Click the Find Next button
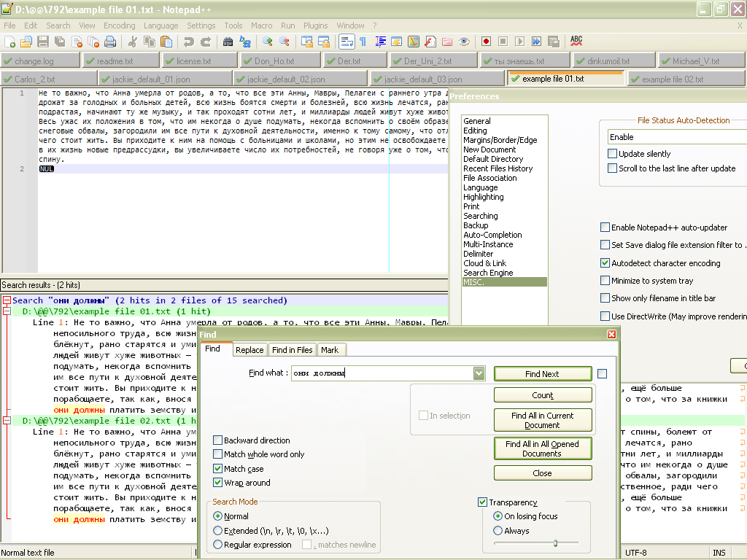 click(543, 374)
